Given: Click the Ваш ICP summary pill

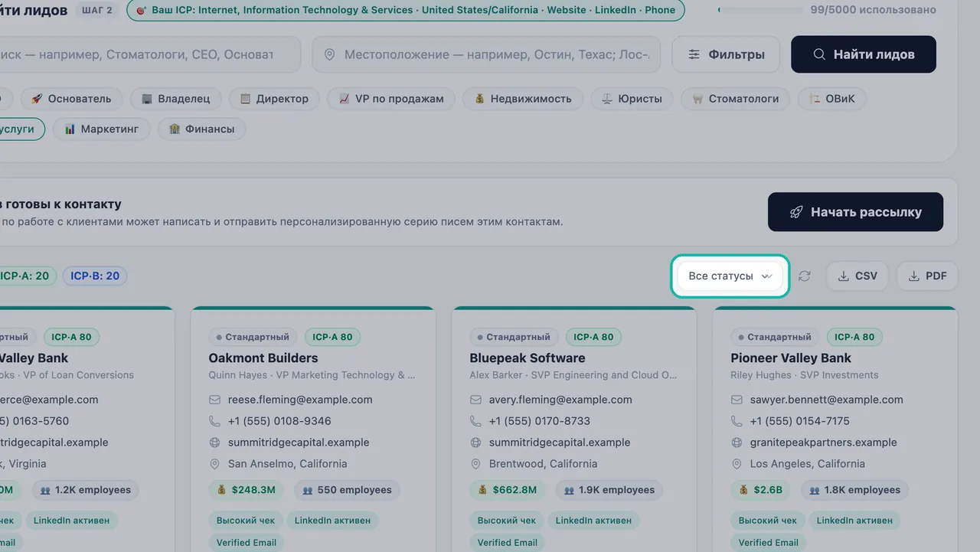Looking at the screenshot, I should point(406,10).
